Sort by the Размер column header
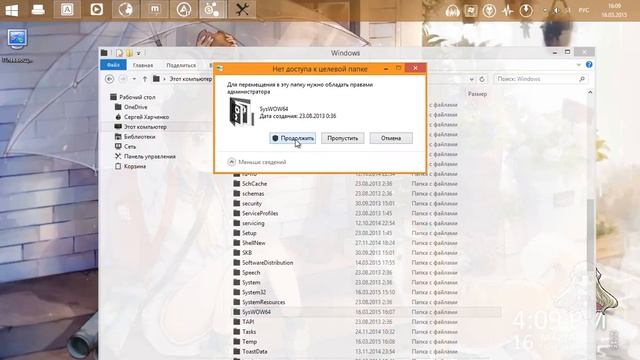The image size is (640, 360). [477, 94]
